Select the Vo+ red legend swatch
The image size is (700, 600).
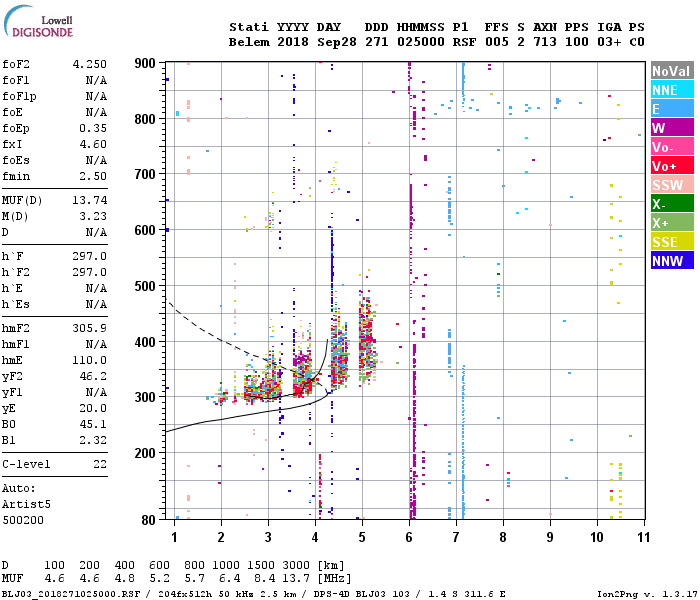pyautogui.click(x=672, y=166)
